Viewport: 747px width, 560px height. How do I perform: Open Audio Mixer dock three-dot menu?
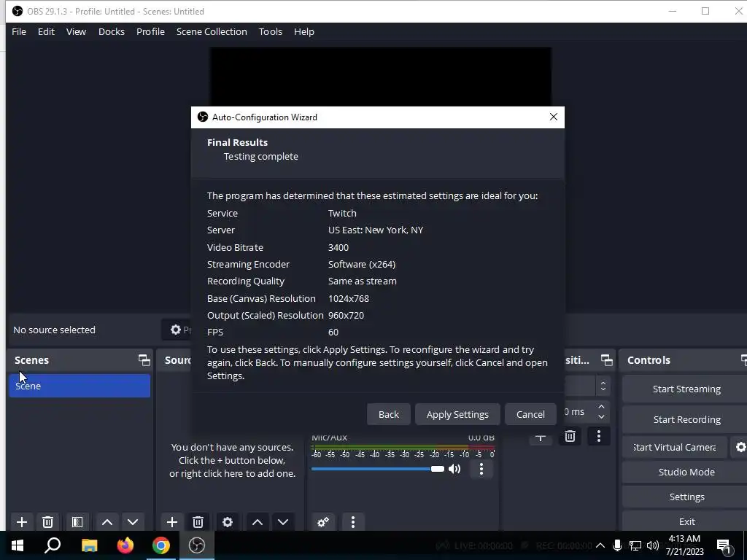[x=353, y=522]
